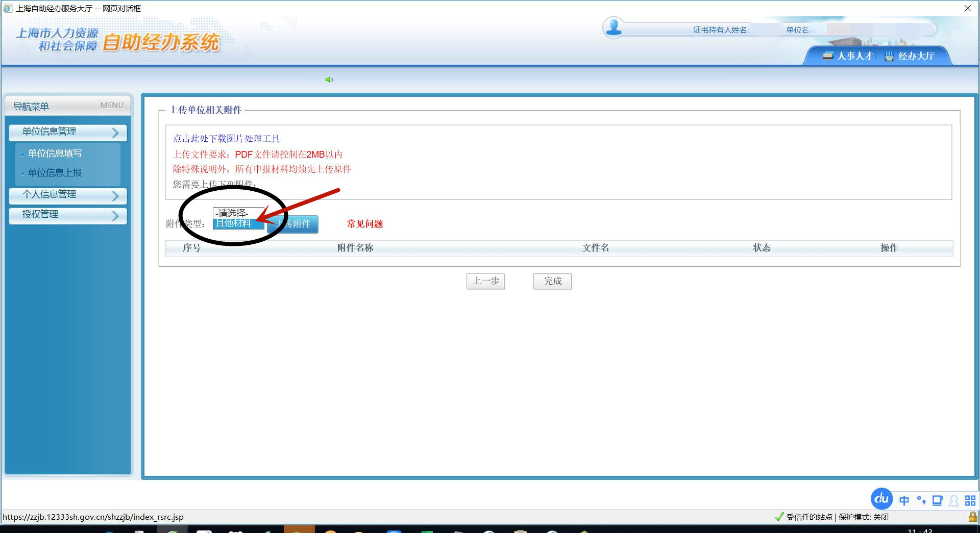Switch to 经办大厅 tab
Image resolution: width=980 pixels, height=533 pixels.
910,56
